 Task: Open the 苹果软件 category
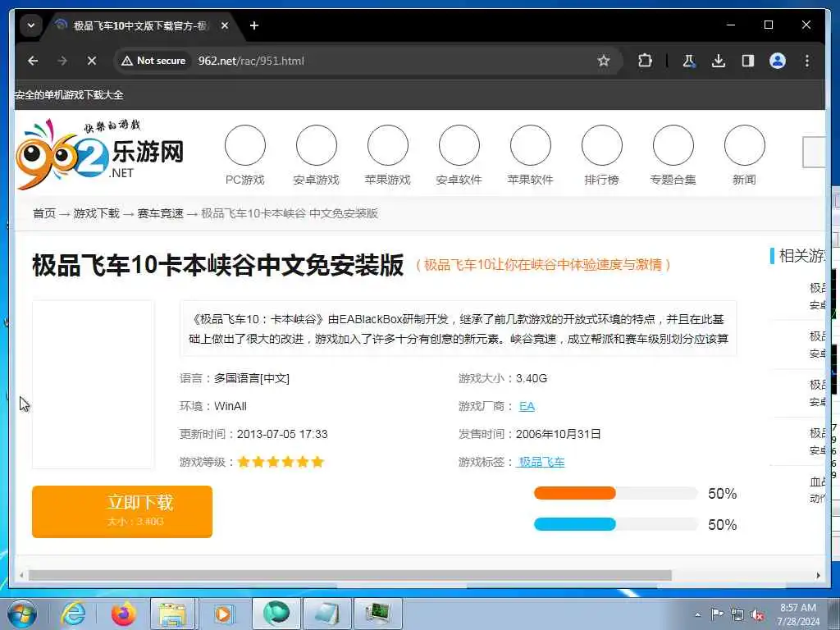531,156
